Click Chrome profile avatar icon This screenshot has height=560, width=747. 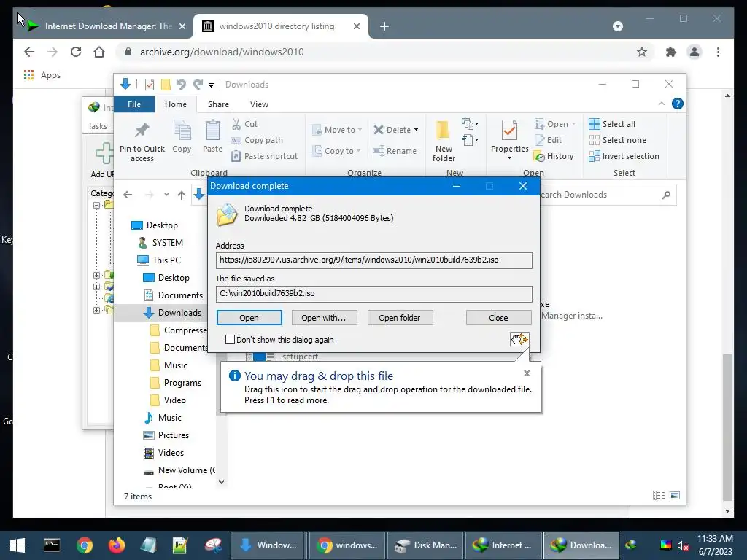pyautogui.click(x=694, y=52)
